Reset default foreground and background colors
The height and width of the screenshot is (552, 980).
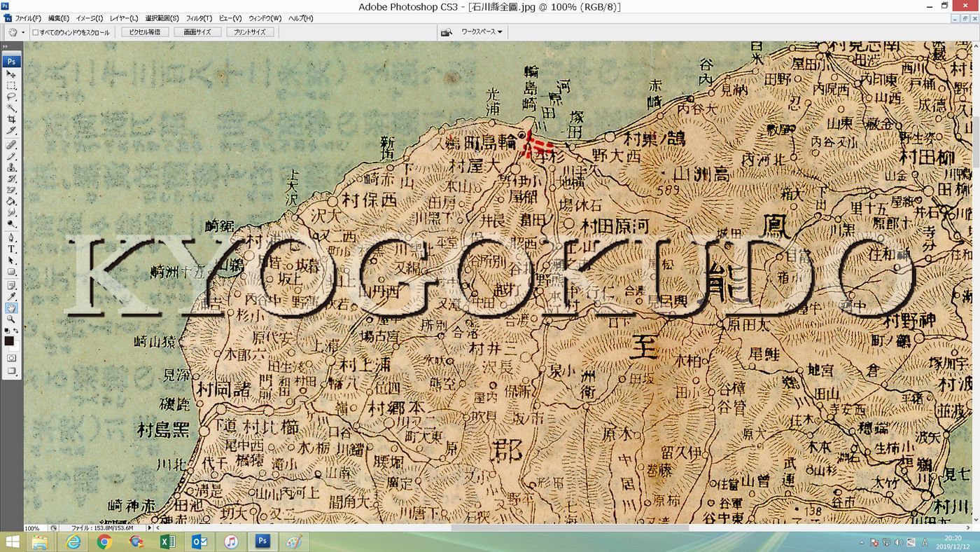pos(7,331)
